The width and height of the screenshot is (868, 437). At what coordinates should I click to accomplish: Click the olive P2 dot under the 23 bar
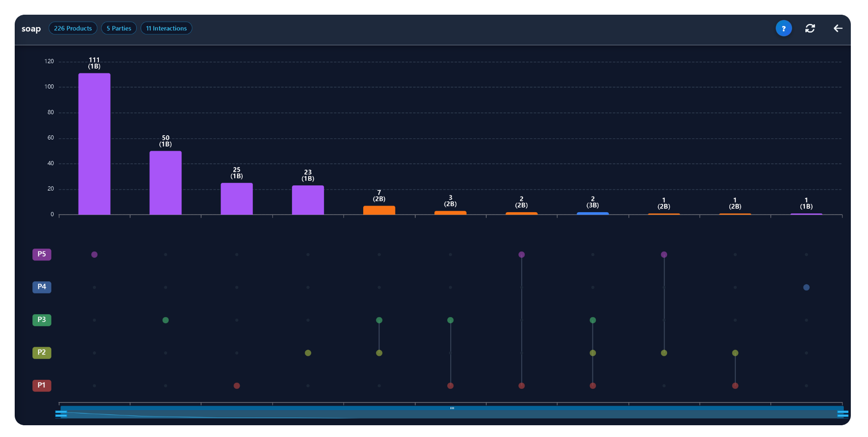click(308, 353)
